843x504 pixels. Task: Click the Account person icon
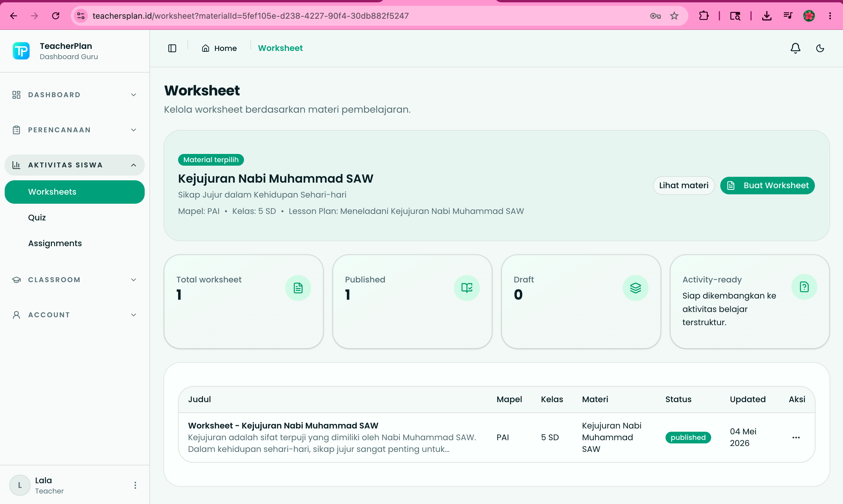click(16, 315)
